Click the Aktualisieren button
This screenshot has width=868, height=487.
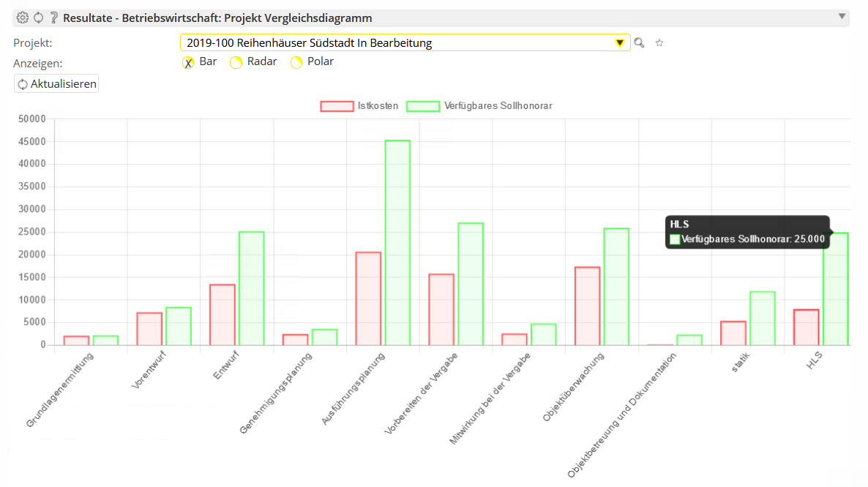[56, 84]
